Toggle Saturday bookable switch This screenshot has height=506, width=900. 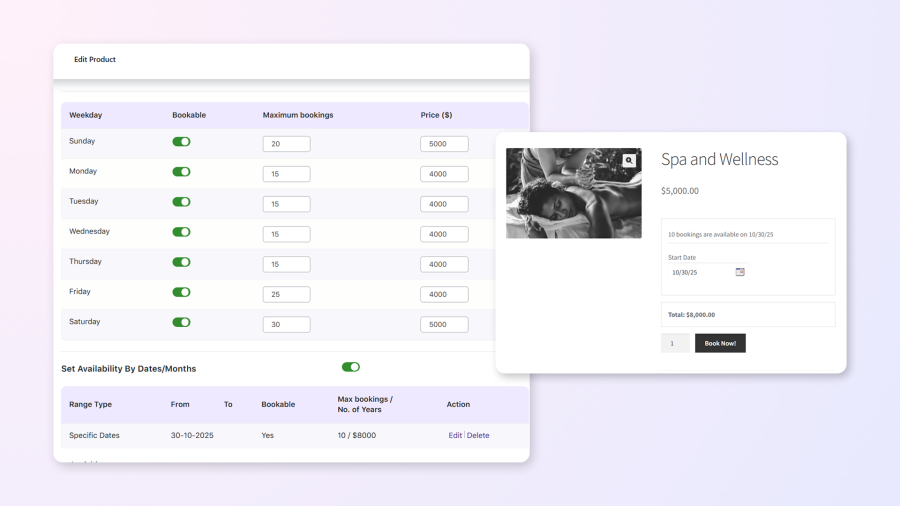click(x=181, y=322)
